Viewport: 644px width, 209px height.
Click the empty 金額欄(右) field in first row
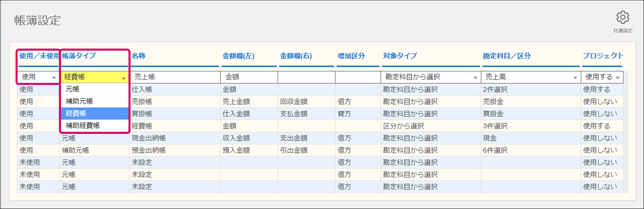pos(306,77)
